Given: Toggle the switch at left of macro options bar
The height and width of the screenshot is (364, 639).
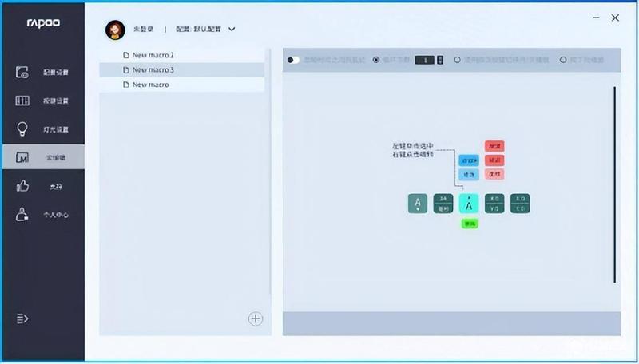Looking at the screenshot, I should [x=293, y=60].
